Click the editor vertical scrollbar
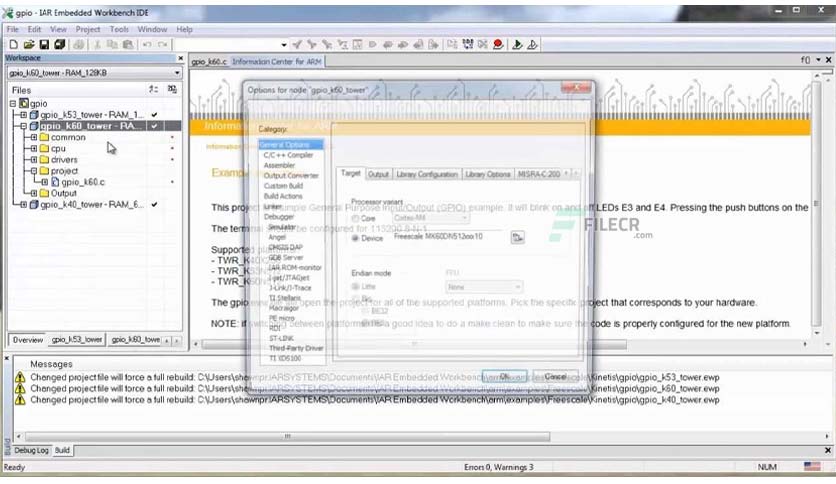The image size is (836, 484). (816, 204)
